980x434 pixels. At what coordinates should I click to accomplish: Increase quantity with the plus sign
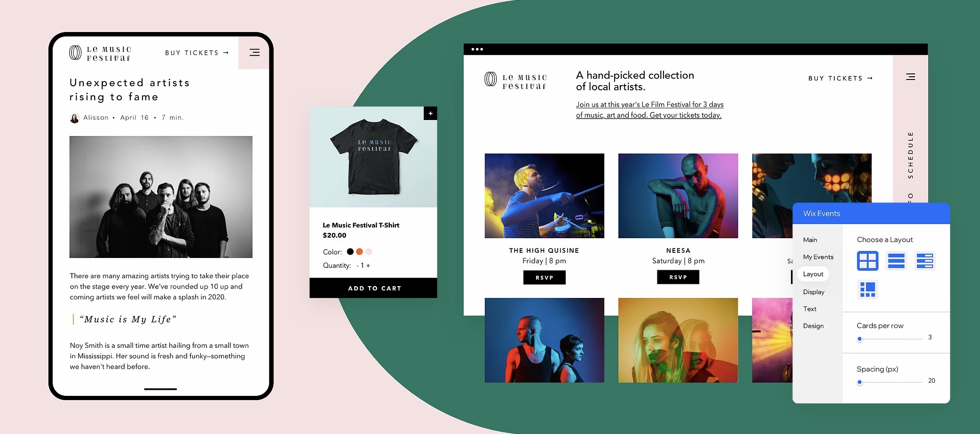pos(368,265)
